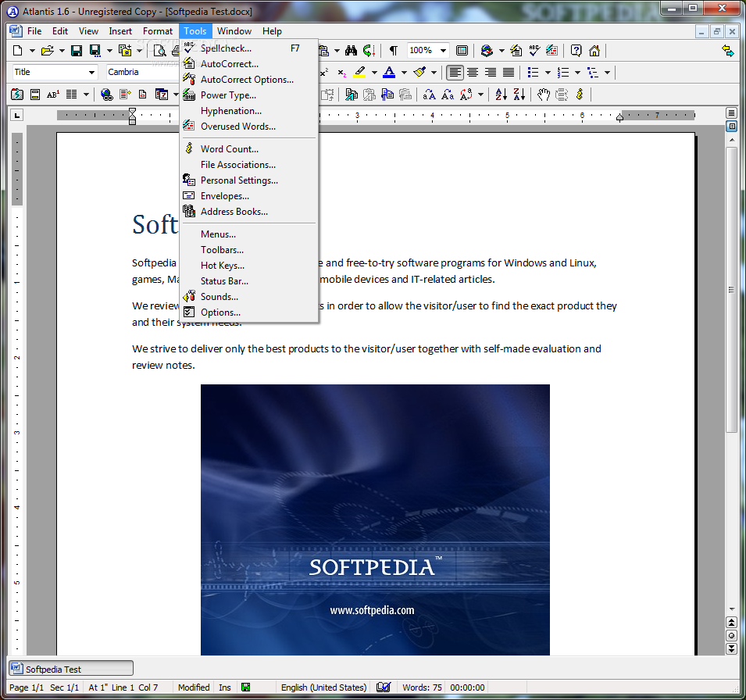Click the vertical scrollbar thumb
Viewport: 746px width, 700px height.
click(732, 289)
